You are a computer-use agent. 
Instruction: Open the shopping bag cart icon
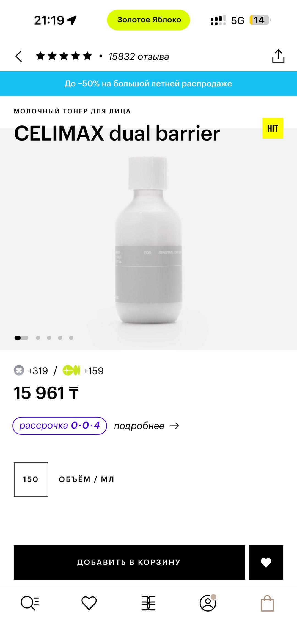coord(267,603)
